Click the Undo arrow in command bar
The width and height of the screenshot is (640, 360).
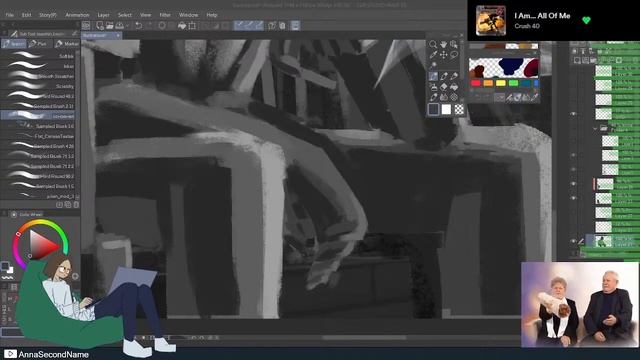(138, 26)
